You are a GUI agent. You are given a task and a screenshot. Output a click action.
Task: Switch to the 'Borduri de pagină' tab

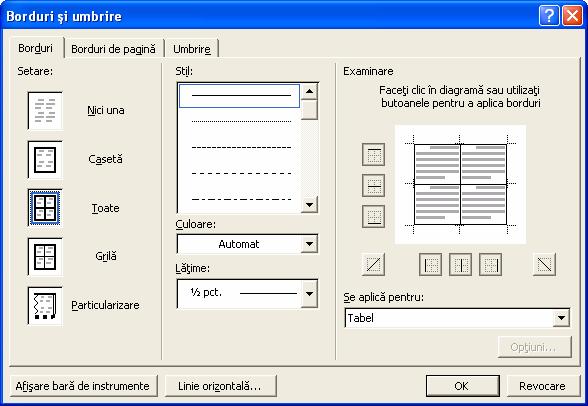(x=113, y=49)
